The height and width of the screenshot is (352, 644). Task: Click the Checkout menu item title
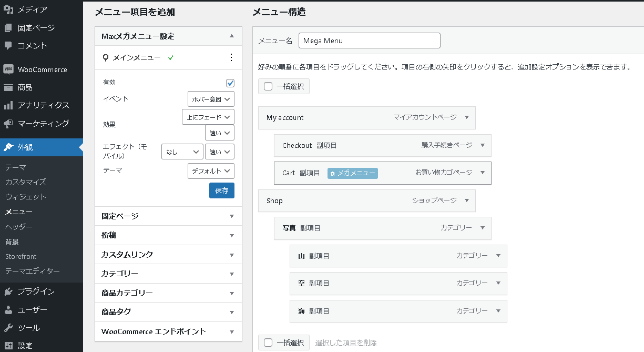297,145
